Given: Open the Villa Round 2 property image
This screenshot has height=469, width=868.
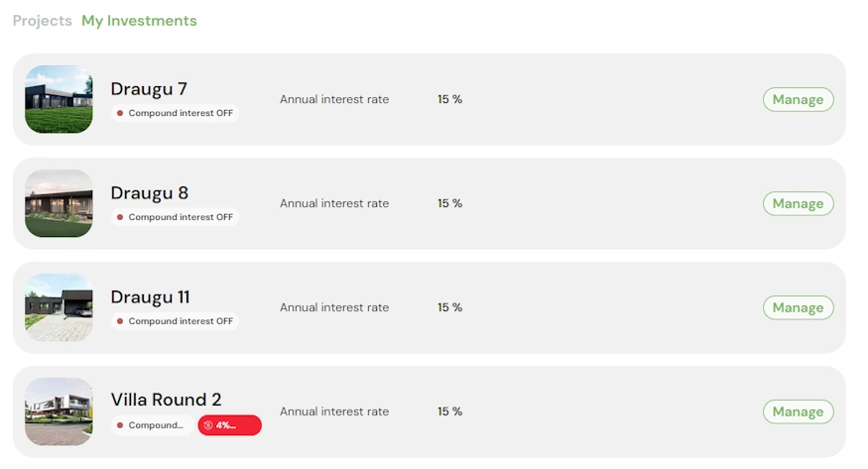Looking at the screenshot, I should pyautogui.click(x=59, y=411).
